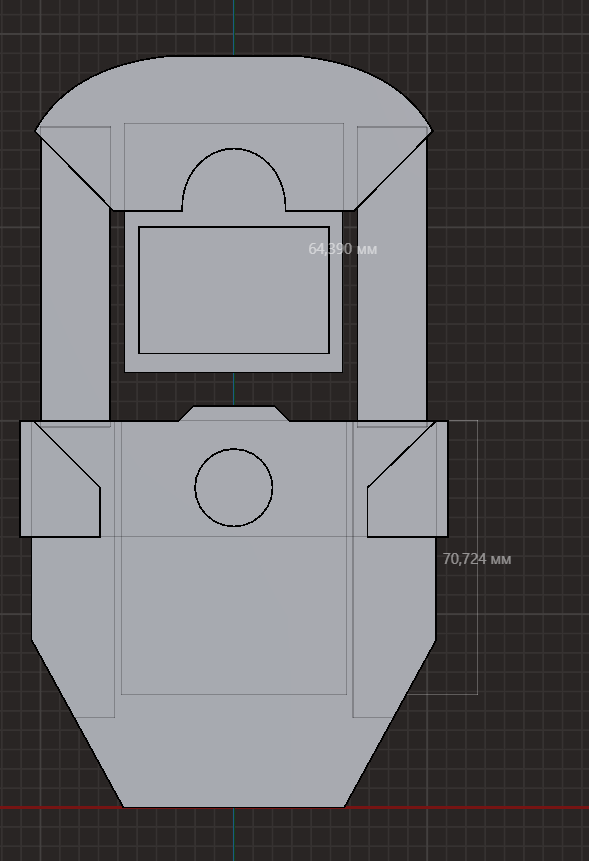Select the left diagonal edge under the dome
Screen dimensions: 589x861
pos(74,170)
